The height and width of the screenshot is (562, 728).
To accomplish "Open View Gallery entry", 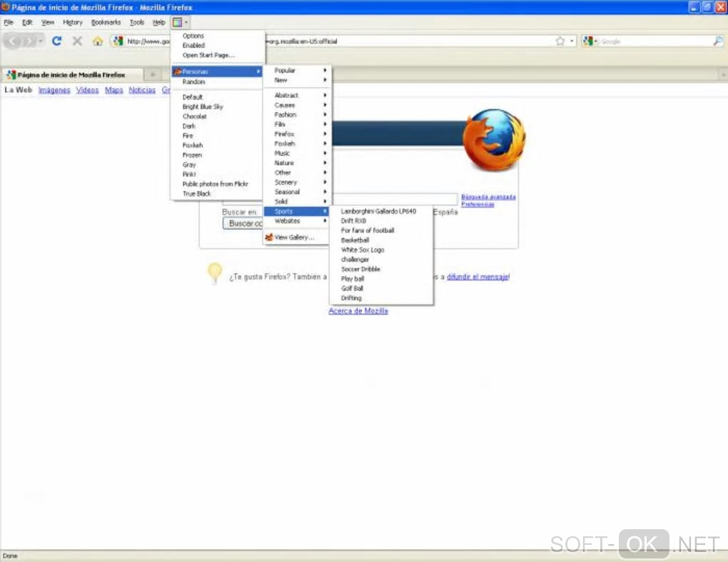I will [x=297, y=237].
